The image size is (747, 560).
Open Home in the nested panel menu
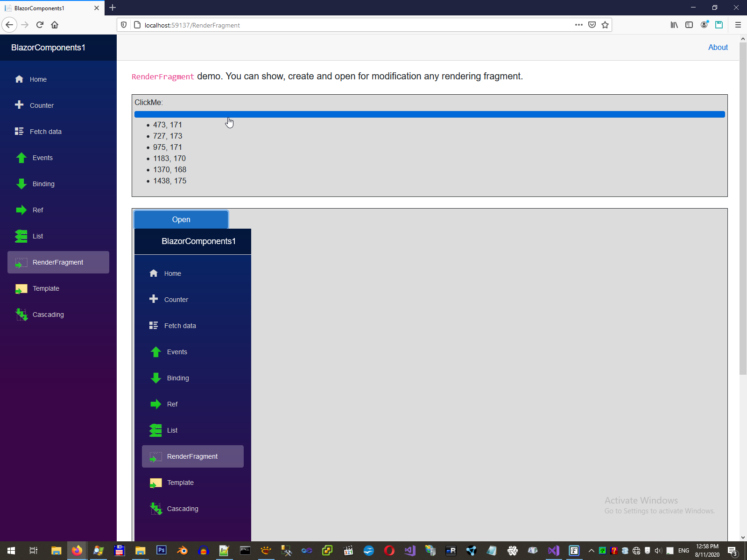click(x=193, y=273)
